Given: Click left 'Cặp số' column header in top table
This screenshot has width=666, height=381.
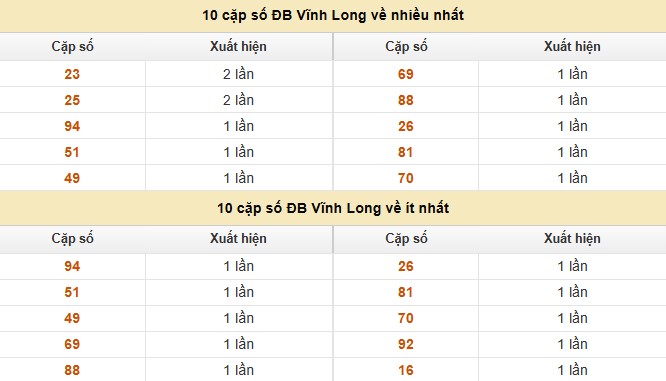Looking at the screenshot, I should [73, 46].
